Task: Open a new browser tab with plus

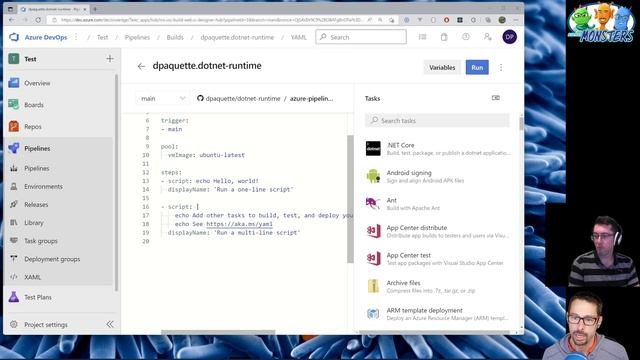Action: point(95,9)
